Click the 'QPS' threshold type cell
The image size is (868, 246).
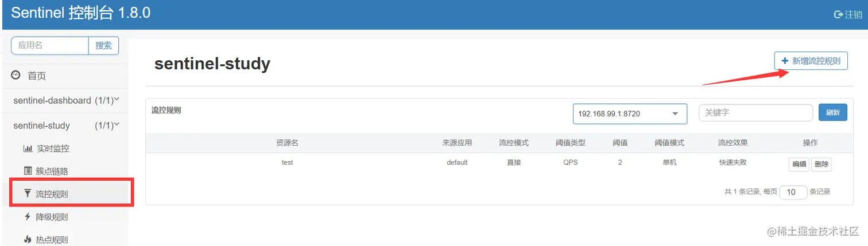coord(570,162)
